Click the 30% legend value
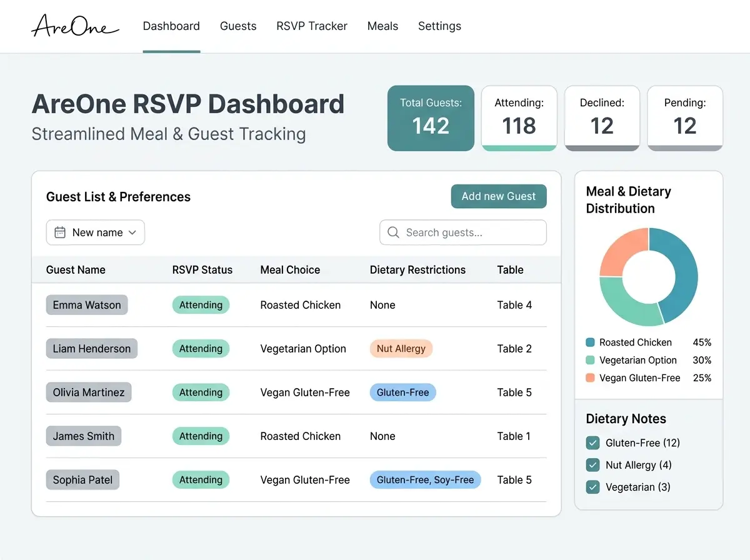 coord(702,360)
